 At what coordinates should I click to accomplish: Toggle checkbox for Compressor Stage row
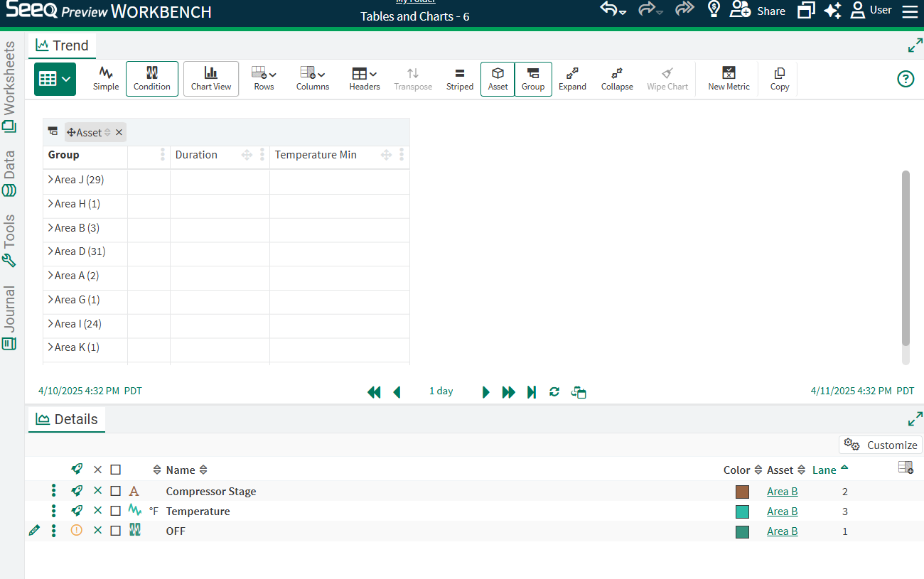(x=116, y=491)
